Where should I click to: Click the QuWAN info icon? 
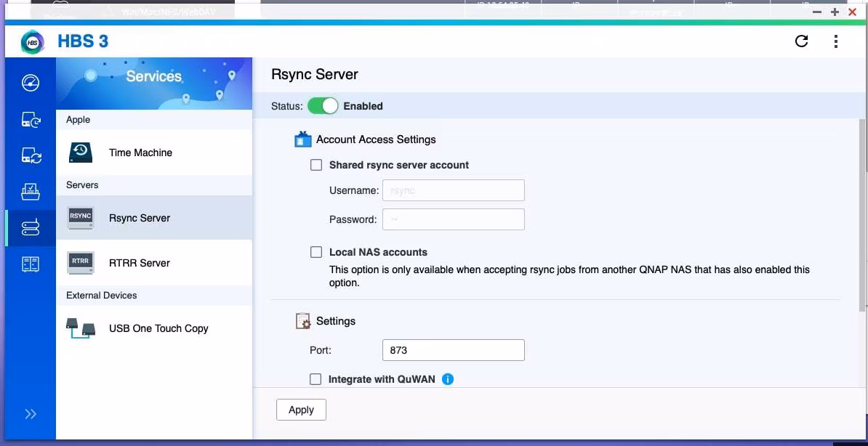tap(448, 379)
